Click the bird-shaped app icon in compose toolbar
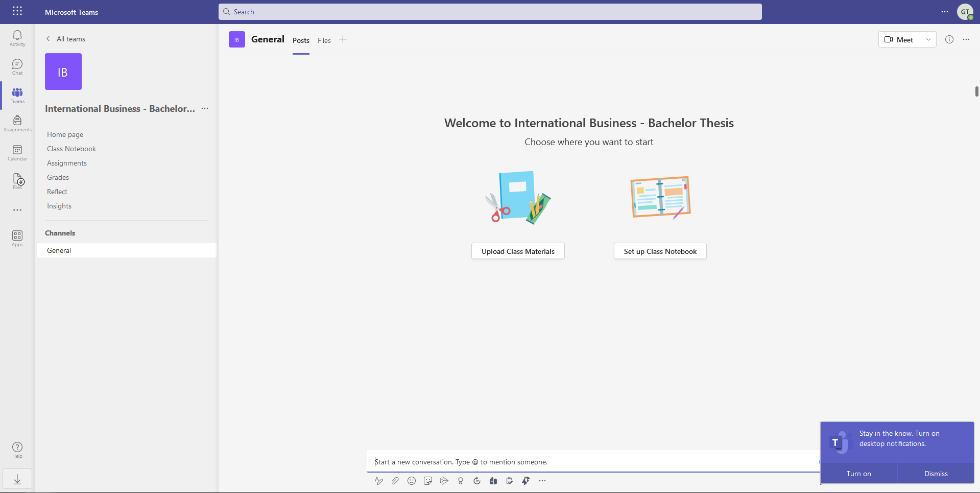This screenshot has height=493, width=980. coord(526,481)
